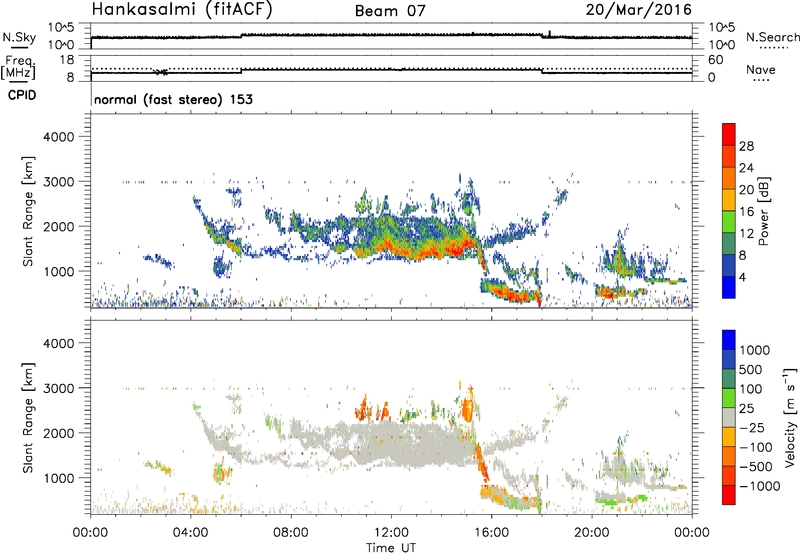Image resolution: width=800 pixels, height=554 pixels.
Task: Click the "4000" range tick in power panel
Action: (x=59, y=137)
